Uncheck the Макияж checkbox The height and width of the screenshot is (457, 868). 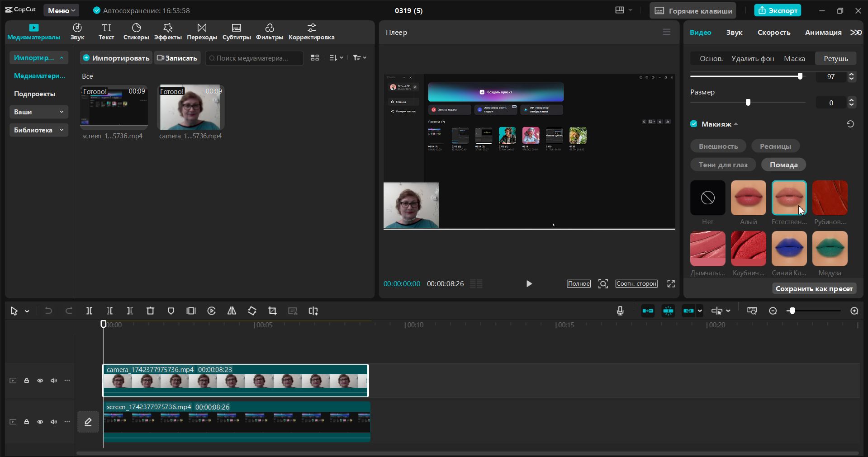694,124
